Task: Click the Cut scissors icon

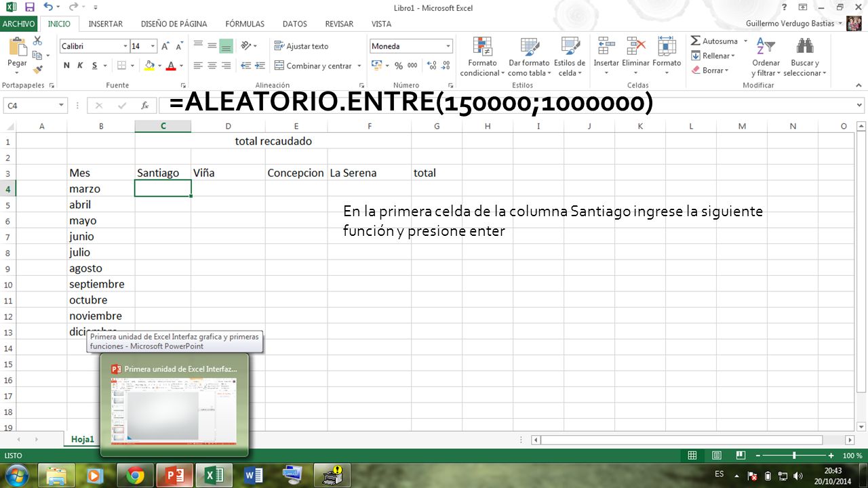Action: click(37, 42)
